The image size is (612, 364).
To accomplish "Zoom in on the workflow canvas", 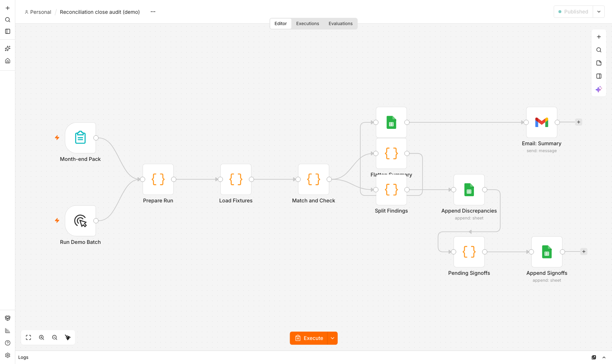I will point(42,337).
